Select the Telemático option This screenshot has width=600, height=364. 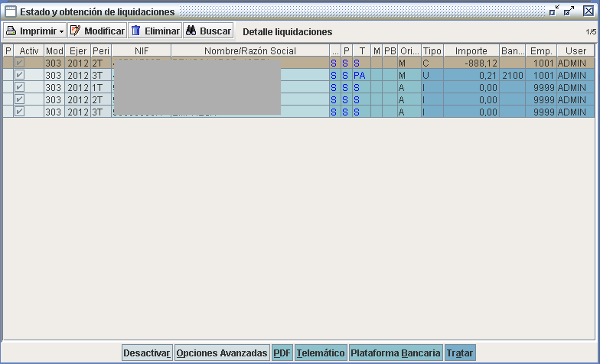321,353
